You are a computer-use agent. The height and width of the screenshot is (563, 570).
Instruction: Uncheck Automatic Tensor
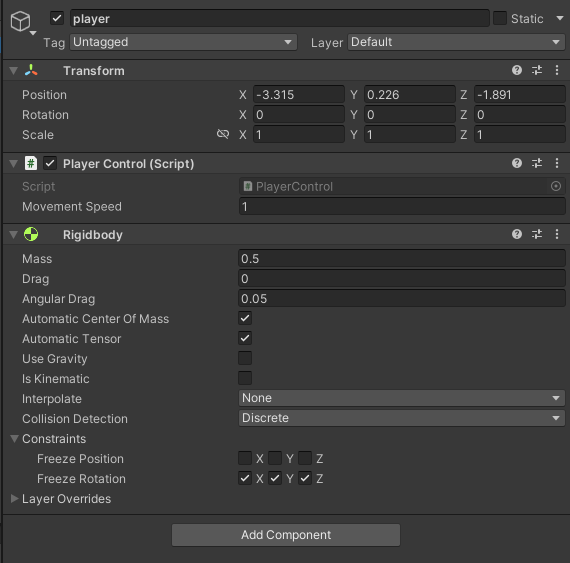click(245, 338)
